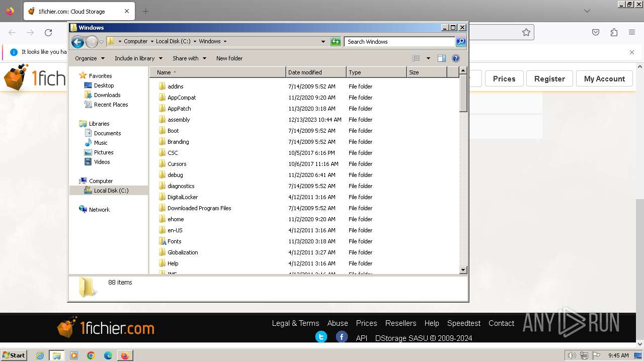Open Windows Media Player from taskbar
The height and width of the screenshot is (362, 644).
tap(74, 355)
